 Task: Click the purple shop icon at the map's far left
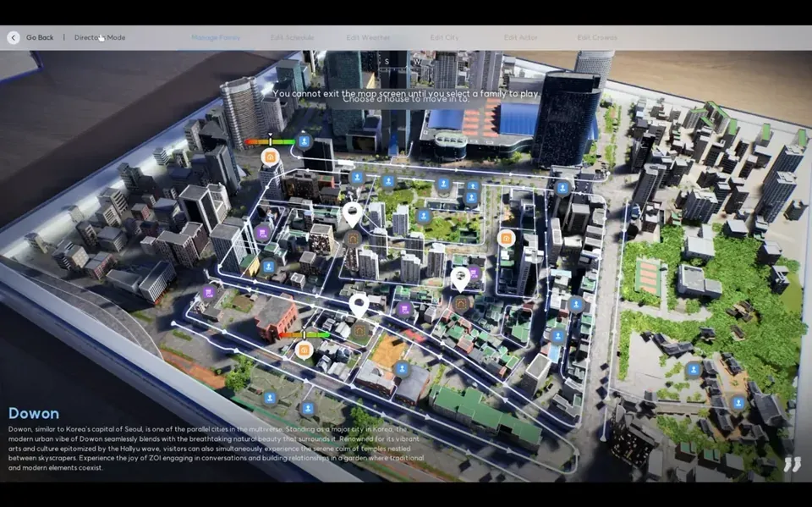(208, 293)
